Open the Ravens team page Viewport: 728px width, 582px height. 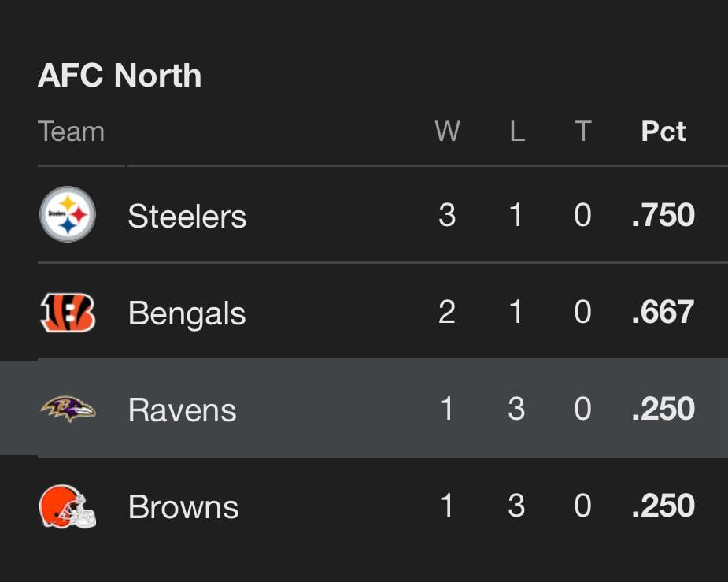pyautogui.click(x=182, y=409)
